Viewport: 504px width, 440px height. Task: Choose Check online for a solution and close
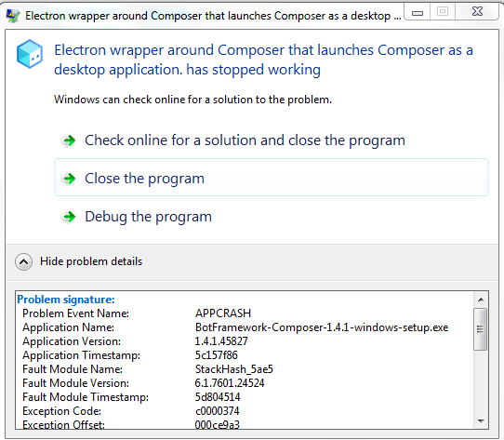(x=272, y=140)
